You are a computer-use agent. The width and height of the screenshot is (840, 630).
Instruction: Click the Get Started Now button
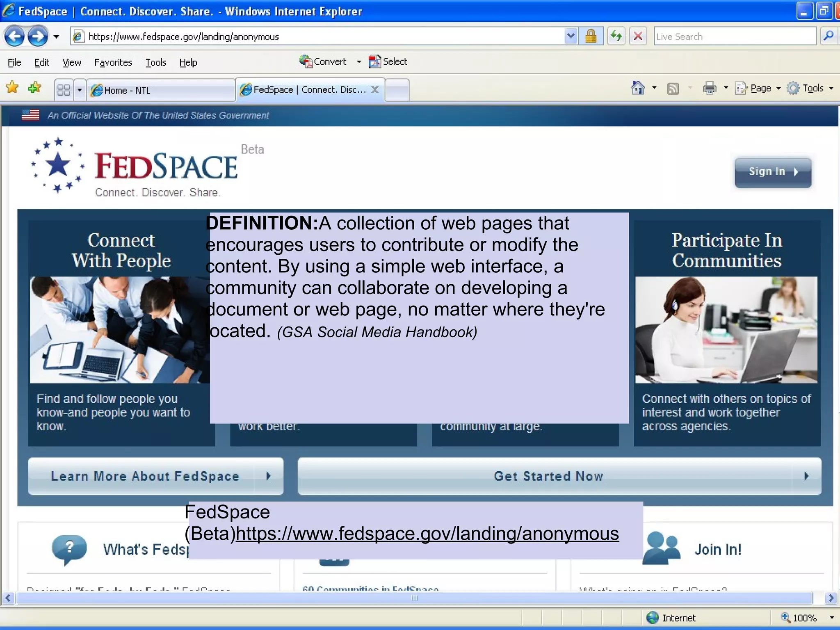559,476
